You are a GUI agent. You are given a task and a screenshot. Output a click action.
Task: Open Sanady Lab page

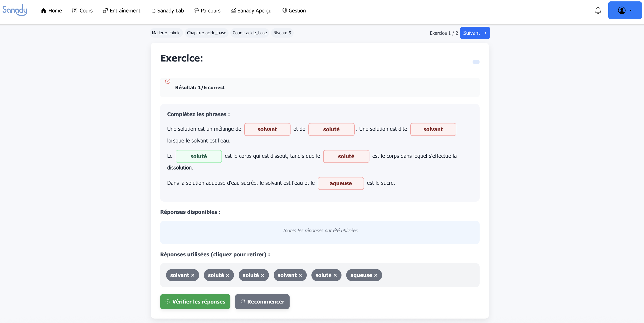pos(168,11)
